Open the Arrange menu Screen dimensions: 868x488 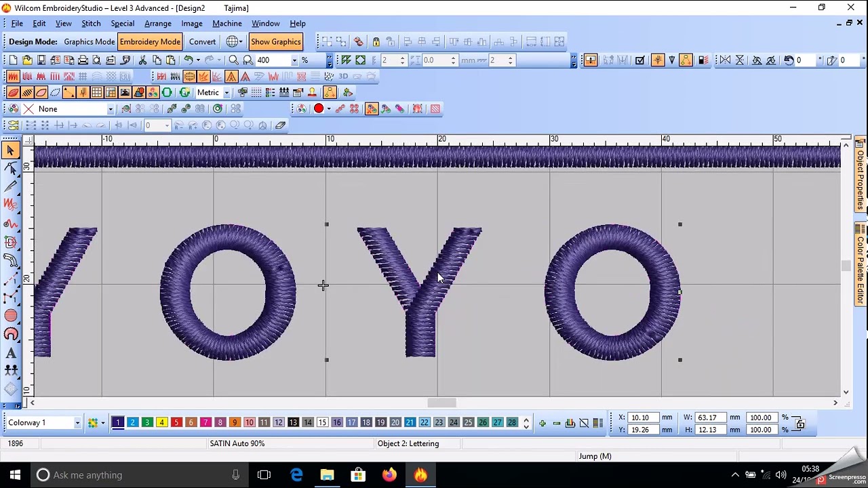[x=158, y=24]
